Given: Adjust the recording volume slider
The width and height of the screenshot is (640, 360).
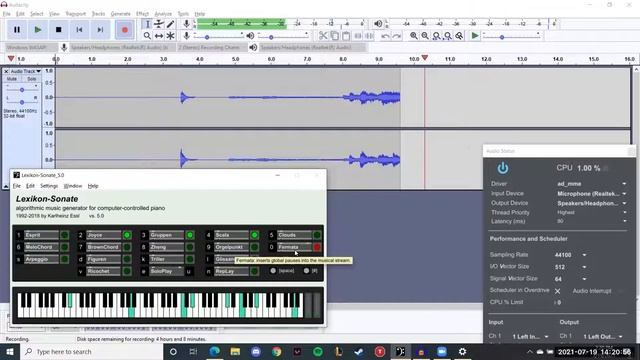Looking at the screenshot, I should [x=218, y=37].
